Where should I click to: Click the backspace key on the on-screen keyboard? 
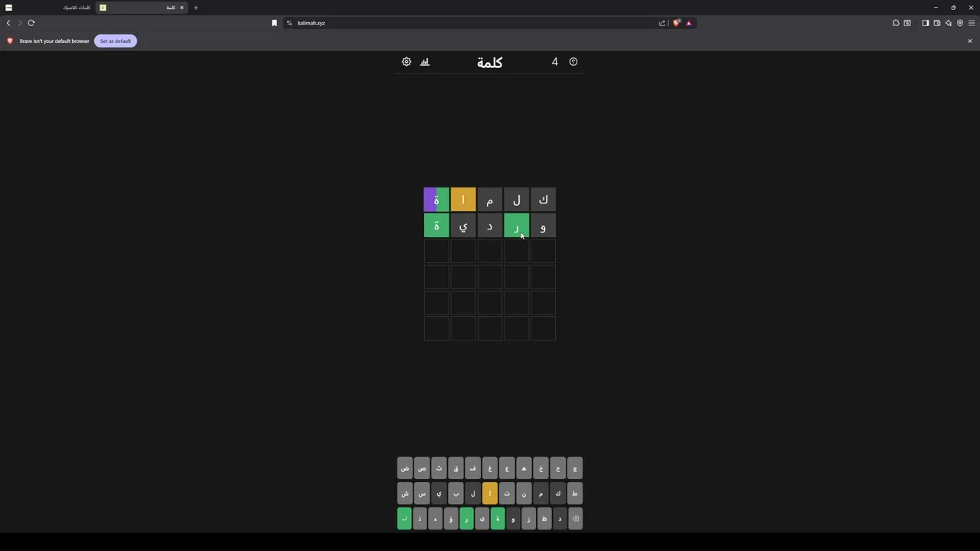click(x=576, y=519)
